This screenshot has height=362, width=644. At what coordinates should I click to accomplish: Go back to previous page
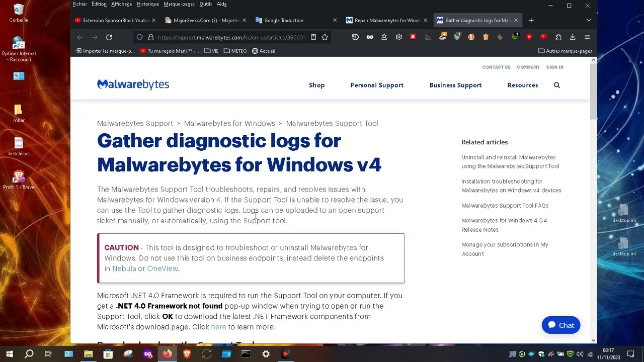(x=80, y=37)
